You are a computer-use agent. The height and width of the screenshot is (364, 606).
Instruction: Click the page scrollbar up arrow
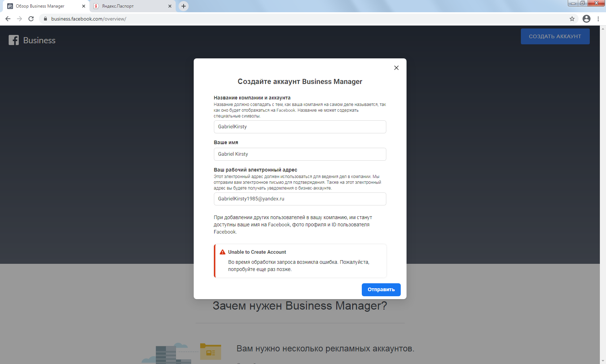point(603,28)
